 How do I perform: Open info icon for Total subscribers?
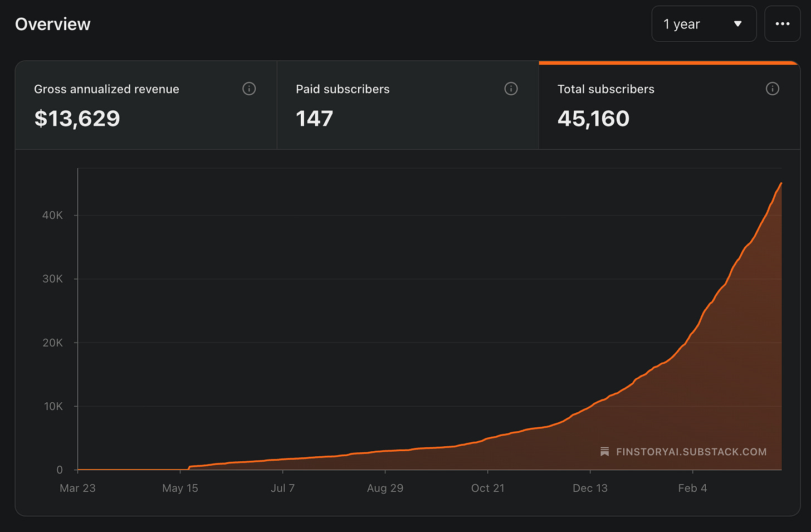773,89
